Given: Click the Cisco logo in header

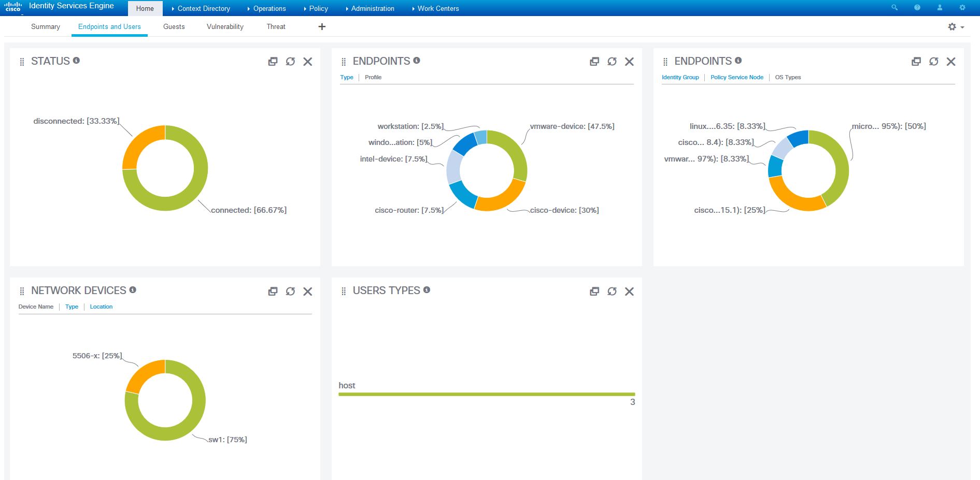Looking at the screenshot, I should coord(13,6).
